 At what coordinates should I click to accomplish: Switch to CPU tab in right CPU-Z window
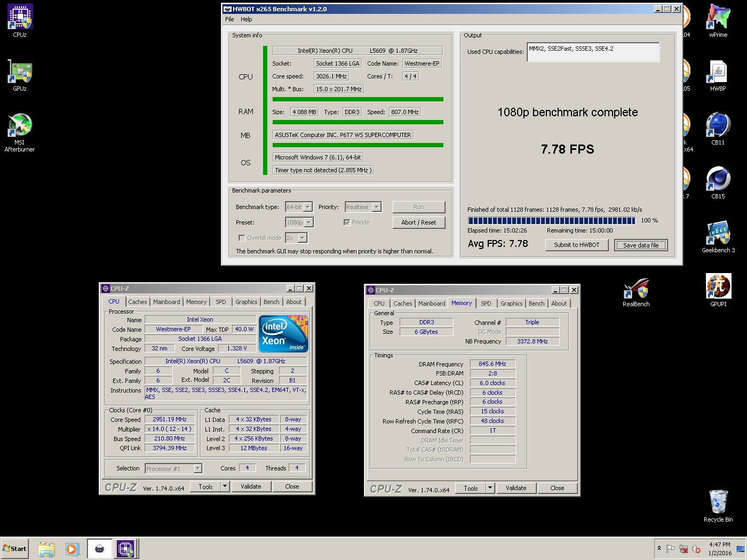tap(379, 303)
